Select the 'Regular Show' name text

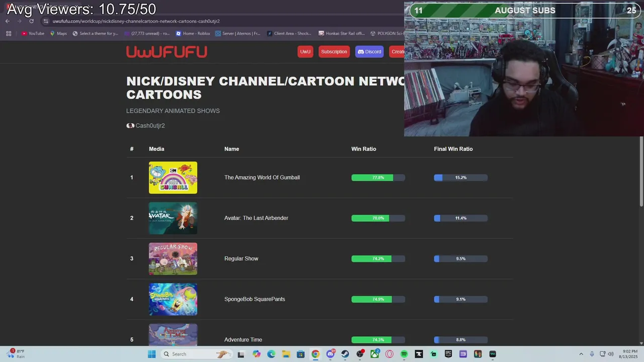[x=241, y=258]
